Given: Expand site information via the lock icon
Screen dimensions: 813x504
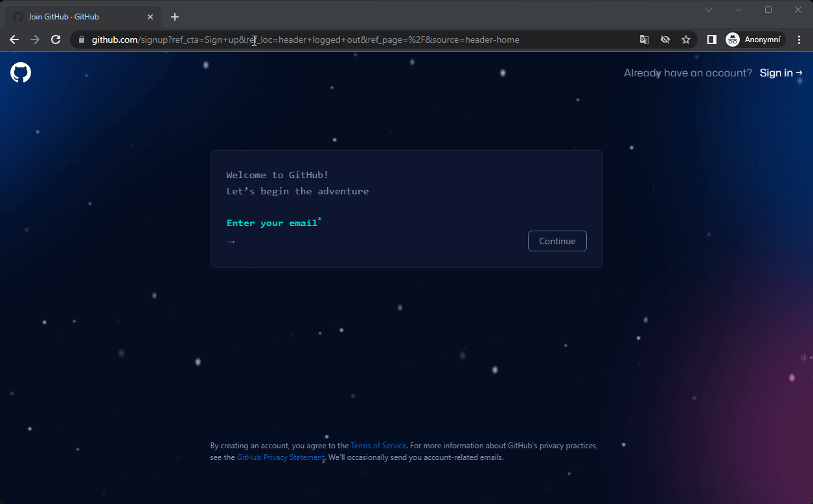Looking at the screenshot, I should click(x=81, y=40).
